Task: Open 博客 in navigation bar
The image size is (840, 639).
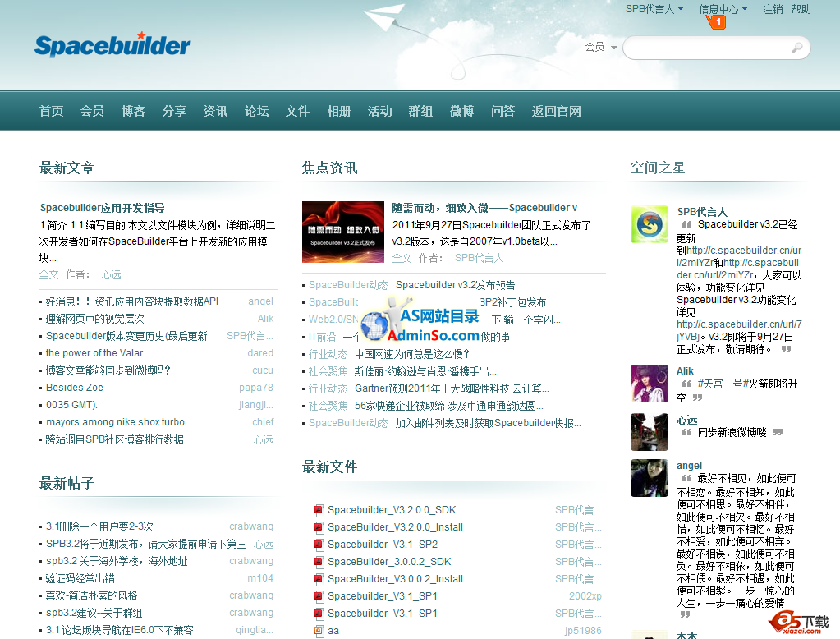Action: pos(133,111)
